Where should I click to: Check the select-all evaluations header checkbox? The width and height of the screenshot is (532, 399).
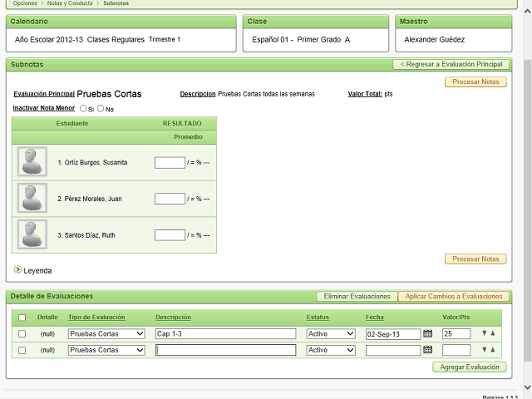(x=22, y=318)
